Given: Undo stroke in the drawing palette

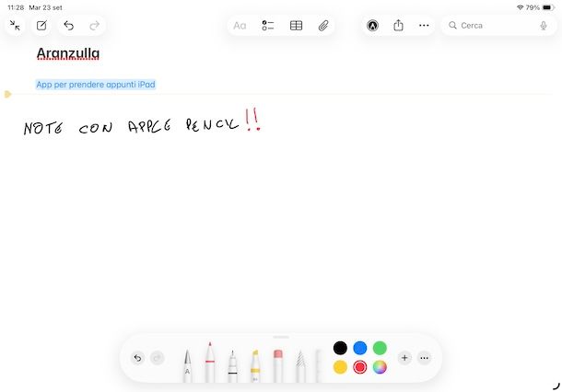Looking at the screenshot, I should pyautogui.click(x=137, y=358).
